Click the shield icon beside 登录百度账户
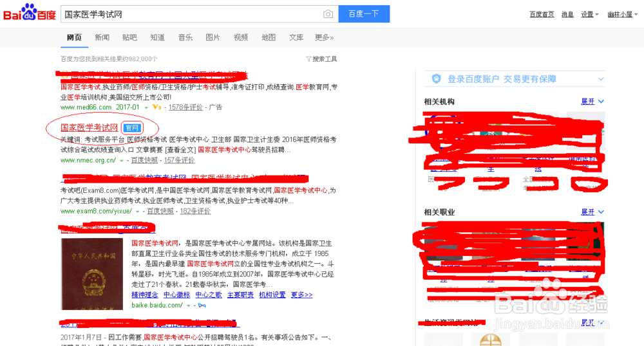This screenshot has height=346, width=644. pyautogui.click(x=436, y=78)
